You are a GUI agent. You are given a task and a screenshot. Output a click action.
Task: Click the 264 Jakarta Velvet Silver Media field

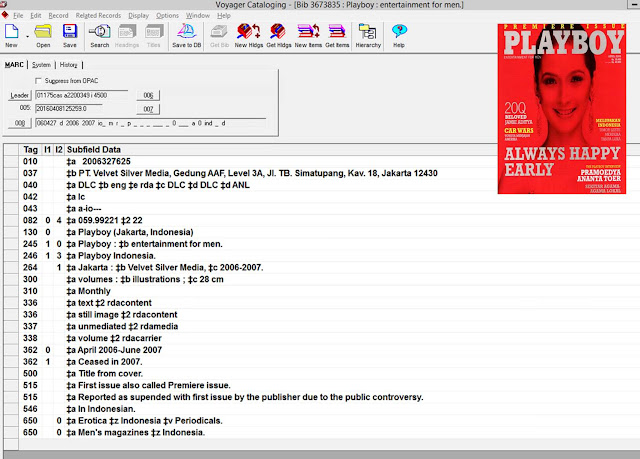[165, 268]
